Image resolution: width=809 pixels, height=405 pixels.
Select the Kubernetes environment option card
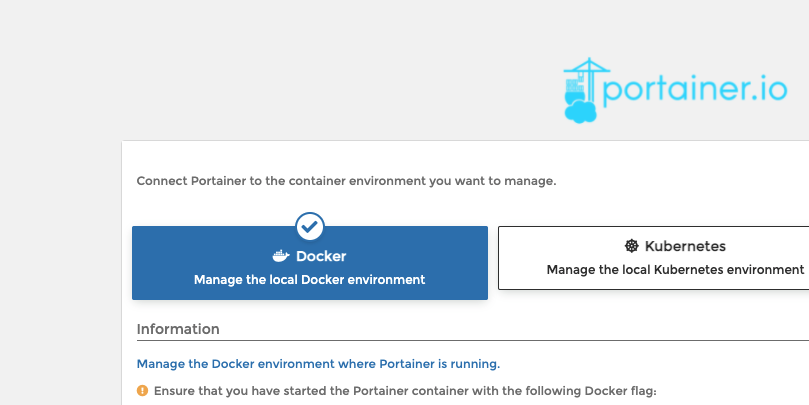[653, 258]
